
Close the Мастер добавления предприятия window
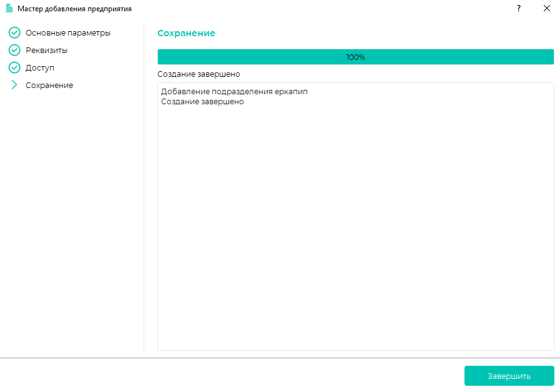coord(546,8)
